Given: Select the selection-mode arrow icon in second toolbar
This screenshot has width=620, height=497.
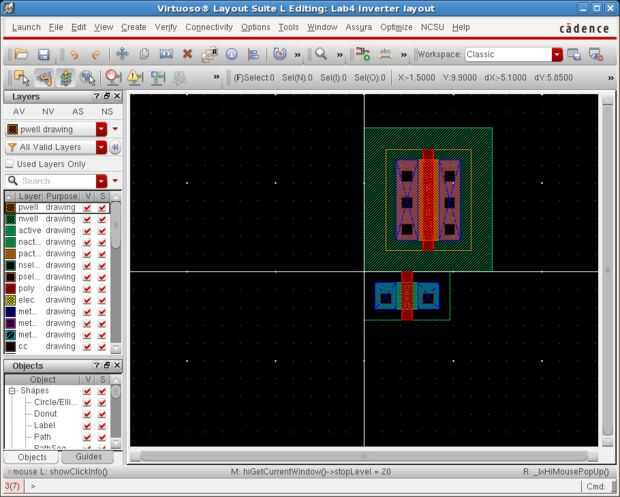Looking at the screenshot, I should 21,77.
